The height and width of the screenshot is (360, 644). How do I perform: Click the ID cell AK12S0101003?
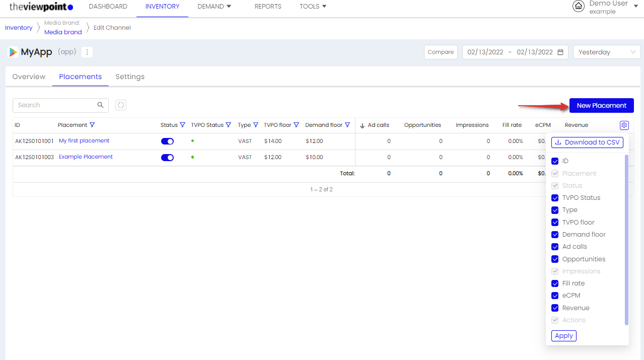click(x=34, y=158)
